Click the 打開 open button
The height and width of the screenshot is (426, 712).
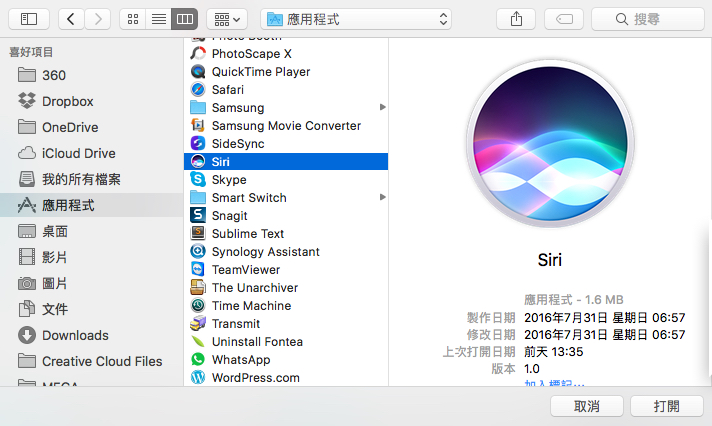(667, 406)
